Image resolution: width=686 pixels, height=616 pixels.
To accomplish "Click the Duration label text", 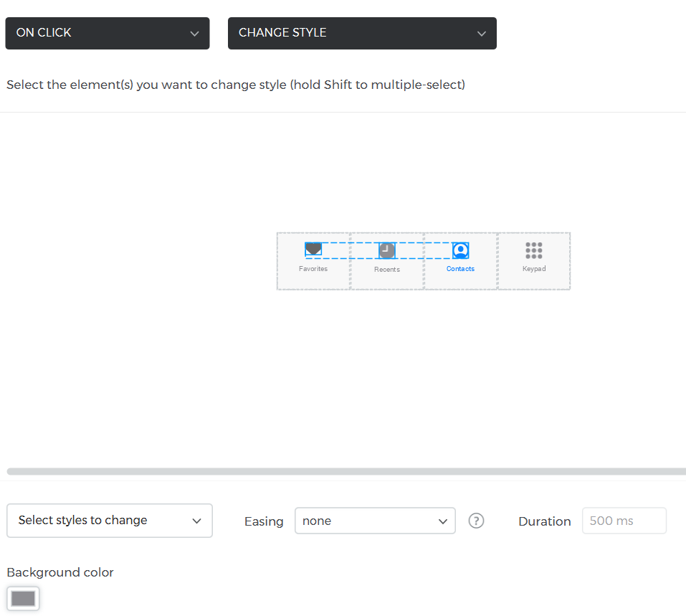I will 544,521.
